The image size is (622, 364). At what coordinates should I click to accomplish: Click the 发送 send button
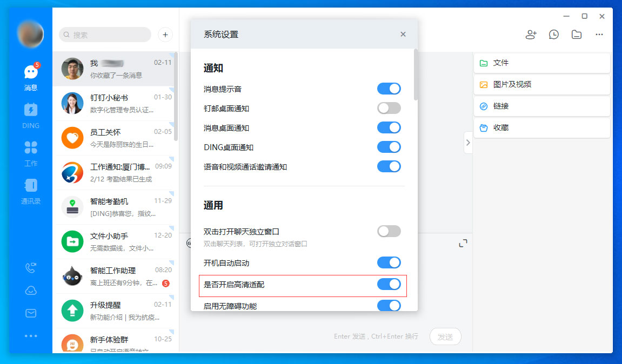(445, 336)
